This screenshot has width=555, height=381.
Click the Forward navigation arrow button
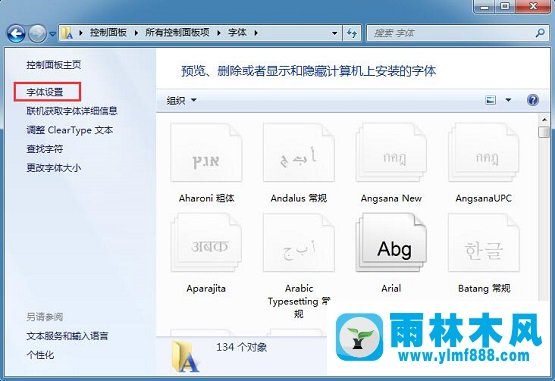pos(37,34)
